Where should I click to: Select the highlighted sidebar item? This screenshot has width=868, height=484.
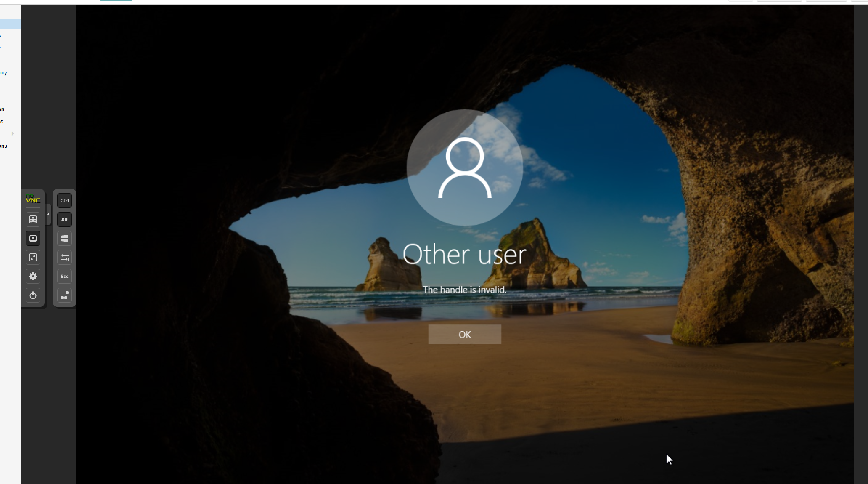click(10, 24)
